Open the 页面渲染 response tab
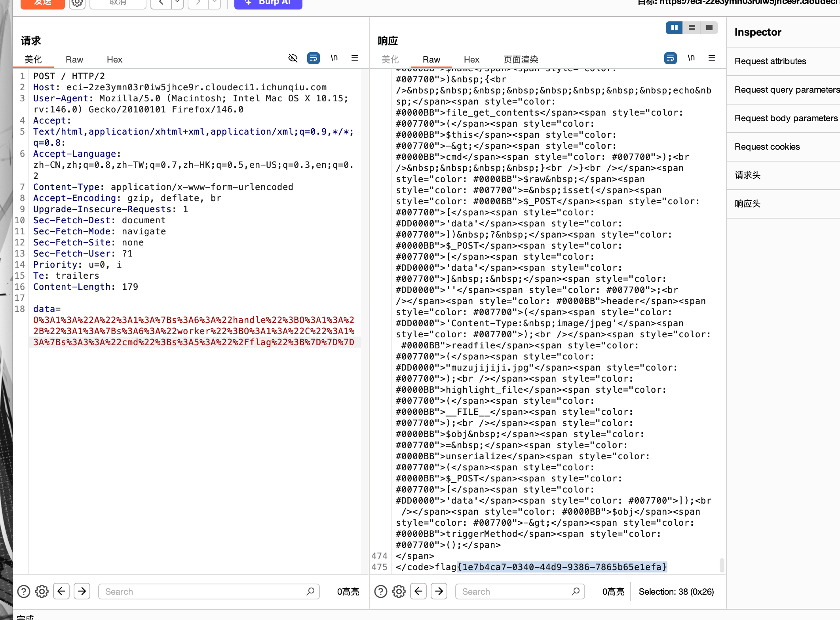 [x=521, y=60]
